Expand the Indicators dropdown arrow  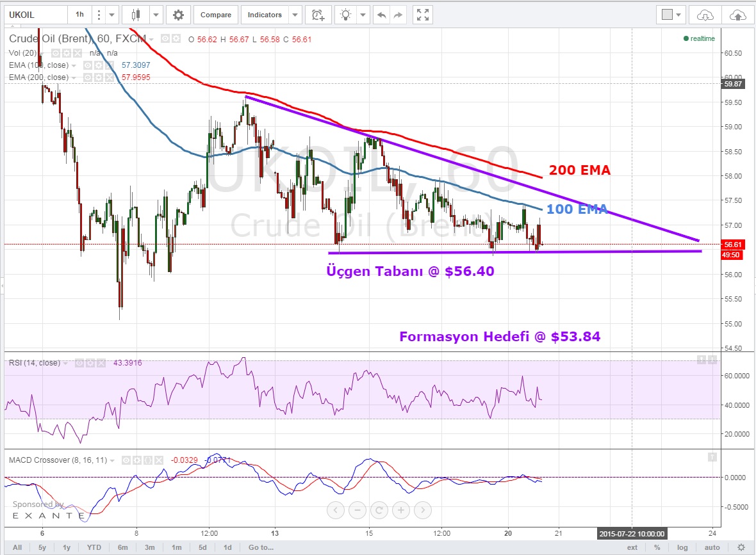pyautogui.click(x=295, y=15)
